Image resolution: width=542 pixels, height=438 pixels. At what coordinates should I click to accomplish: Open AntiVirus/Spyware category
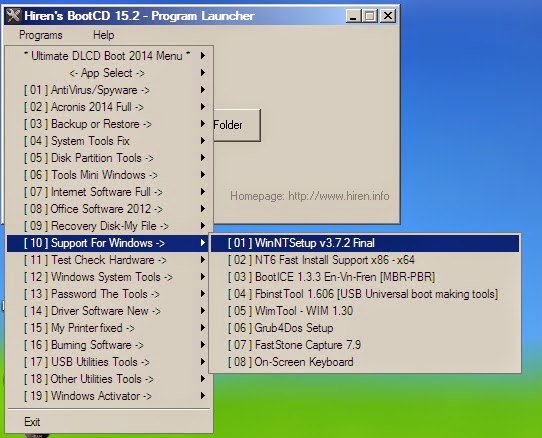(x=108, y=90)
